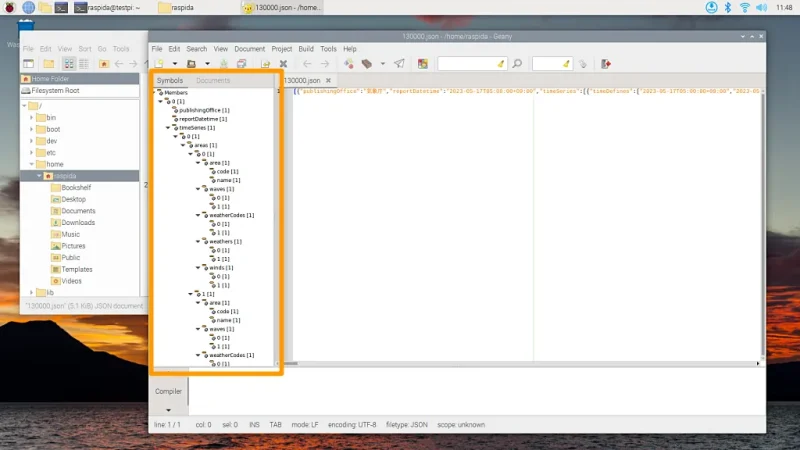Select Home Folder in file manager places
The height and width of the screenshot is (450, 800).
(x=80, y=79)
